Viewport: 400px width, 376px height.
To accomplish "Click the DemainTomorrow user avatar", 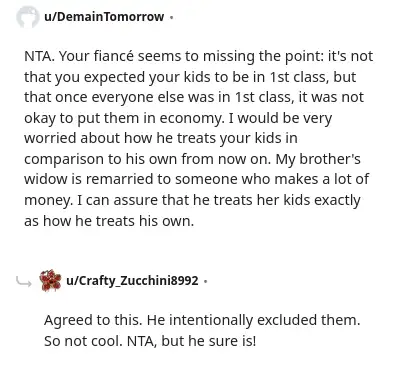I will (x=27, y=17).
